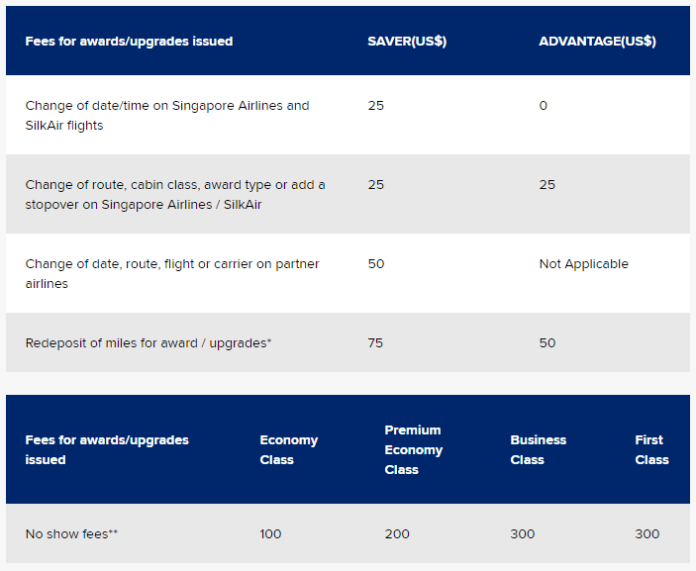Click the Saver fee 50 for partner airlines
Image resolution: width=696 pixels, height=571 pixels.
(376, 264)
